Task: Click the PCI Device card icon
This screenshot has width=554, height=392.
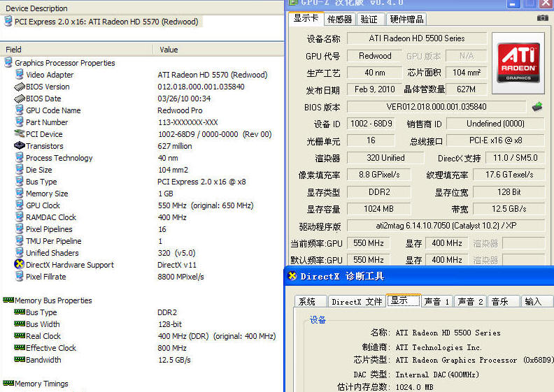Action: [20, 133]
